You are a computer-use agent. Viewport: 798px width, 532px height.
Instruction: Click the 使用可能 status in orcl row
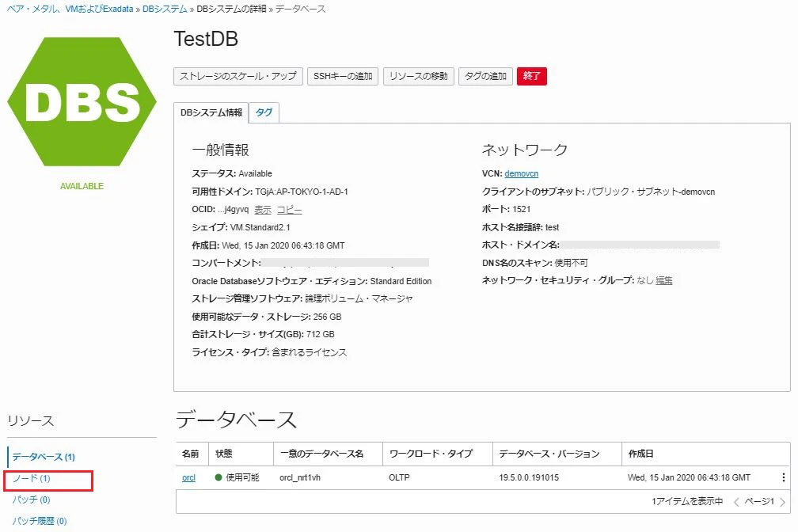(237, 477)
